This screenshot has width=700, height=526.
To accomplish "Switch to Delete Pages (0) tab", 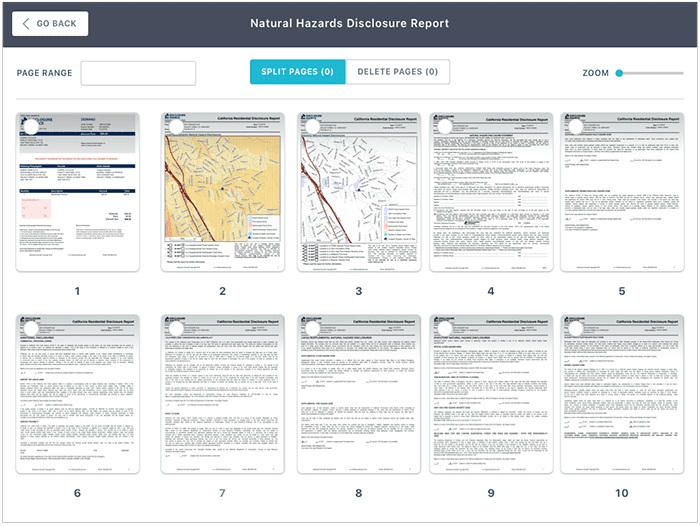I will click(397, 72).
